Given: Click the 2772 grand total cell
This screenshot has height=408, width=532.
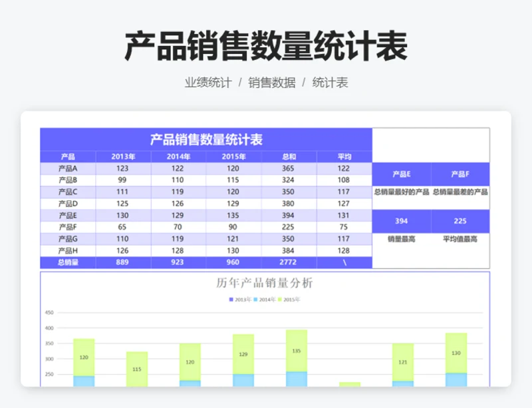Looking at the screenshot, I should (x=288, y=262).
